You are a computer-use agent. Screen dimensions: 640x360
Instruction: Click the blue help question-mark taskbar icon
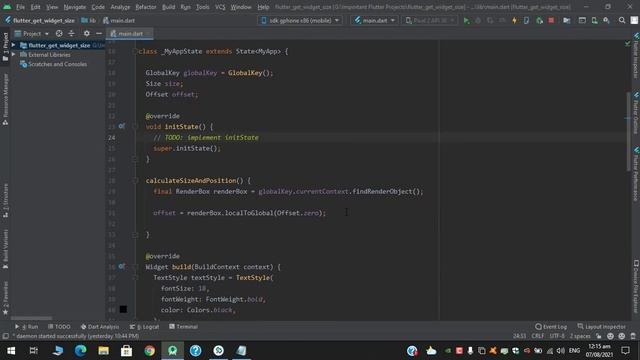[x=196, y=351]
